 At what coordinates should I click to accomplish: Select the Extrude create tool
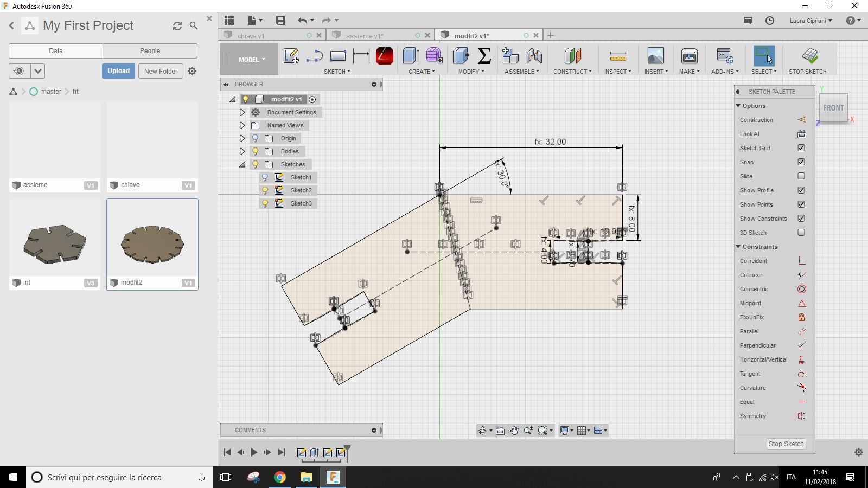click(x=411, y=56)
